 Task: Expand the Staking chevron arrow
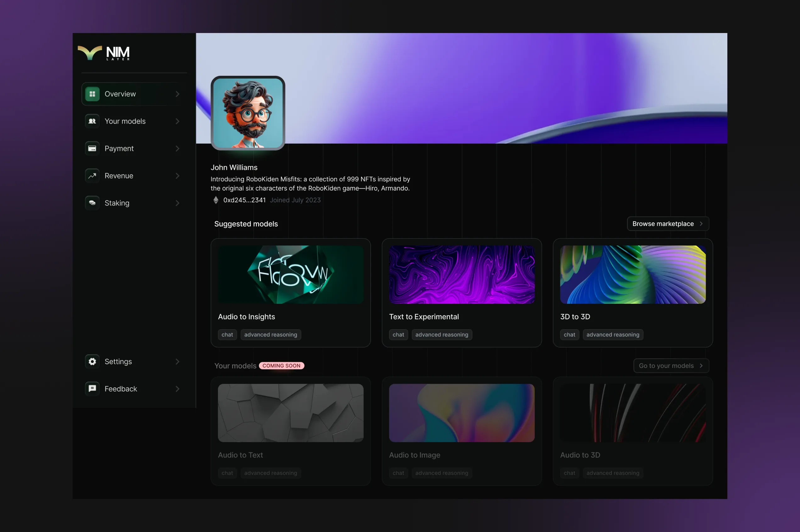click(177, 203)
